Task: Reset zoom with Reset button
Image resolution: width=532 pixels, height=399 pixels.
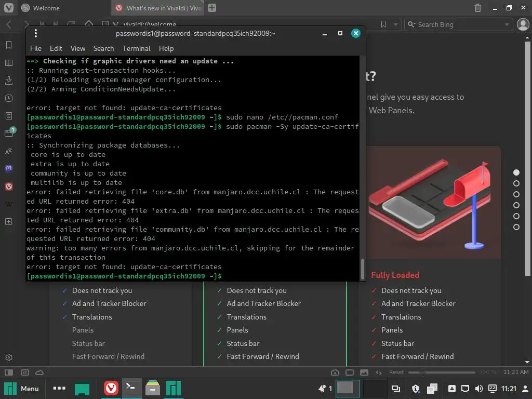Action: 396,372
